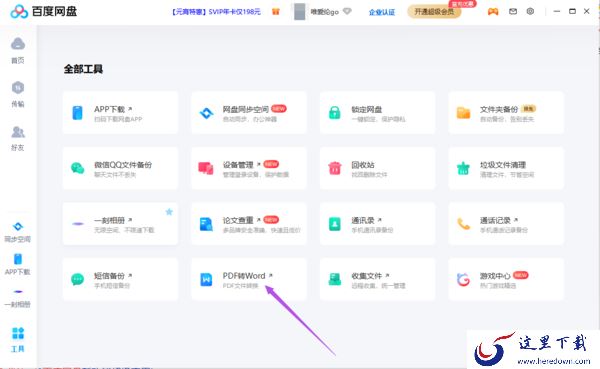
Task: Open the 微信QQ文件备份 tool card
Action: coord(120,168)
